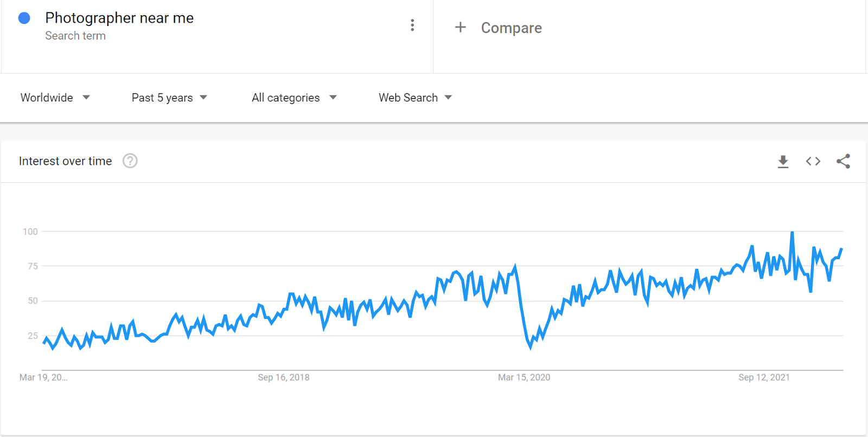Click the blue dot next to search term

point(24,18)
